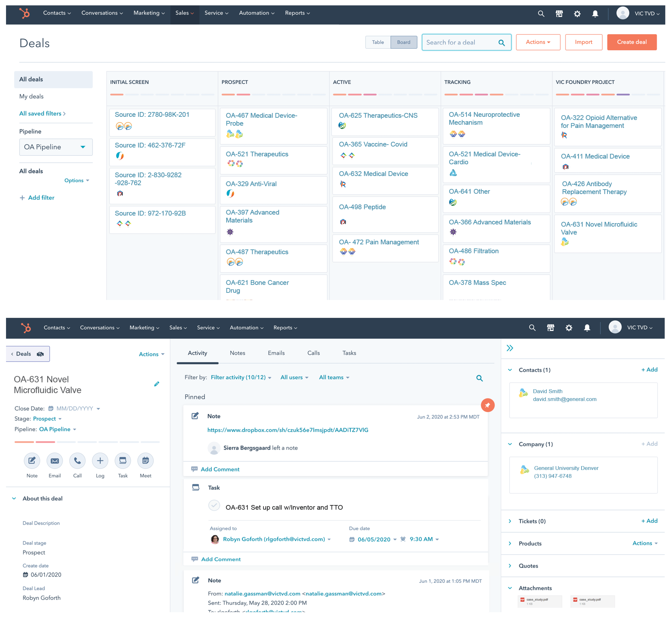Image resolution: width=672 pixels, height=619 pixels.
Task: Open General University Denver company link
Action: pos(566,468)
